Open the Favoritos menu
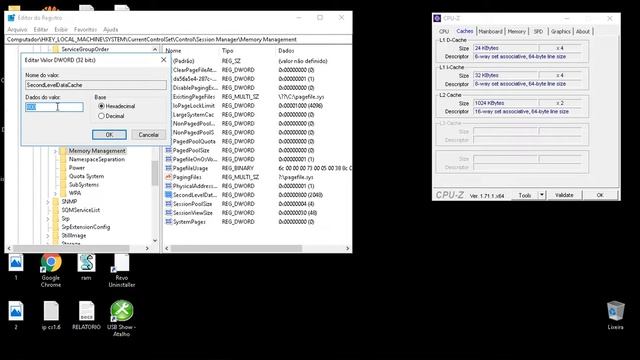This screenshot has width=640, height=360. pyautogui.click(x=85, y=29)
